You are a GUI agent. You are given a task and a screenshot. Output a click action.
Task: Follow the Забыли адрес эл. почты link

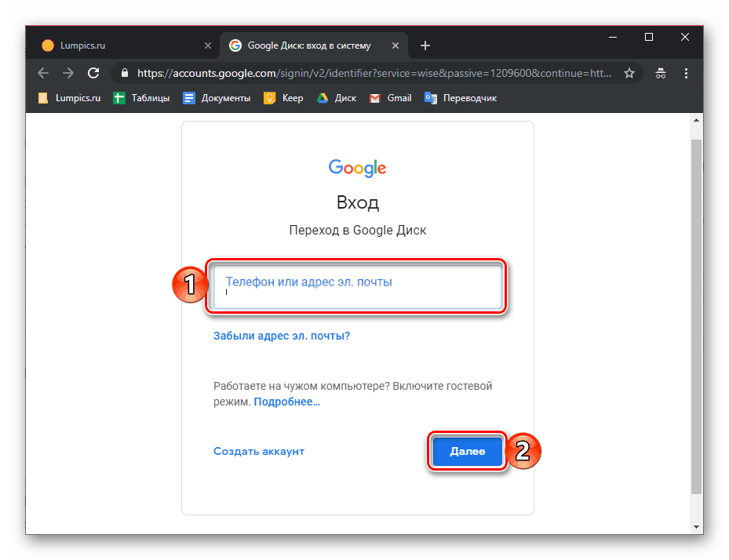(282, 336)
